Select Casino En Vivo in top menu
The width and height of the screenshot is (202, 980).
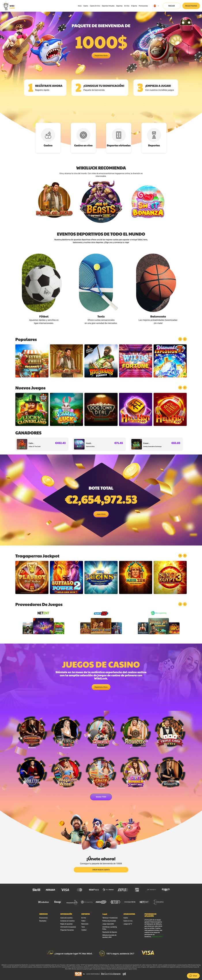click(x=95, y=6)
